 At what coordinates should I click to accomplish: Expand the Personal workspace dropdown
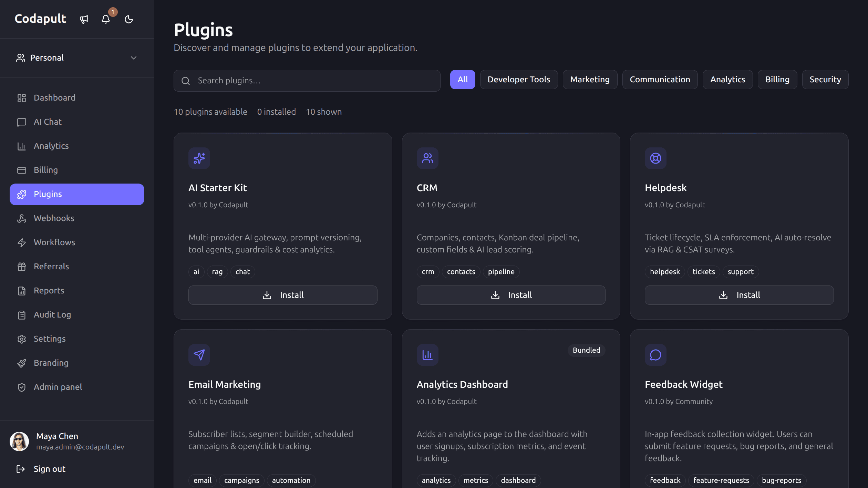tap(77, 58)
